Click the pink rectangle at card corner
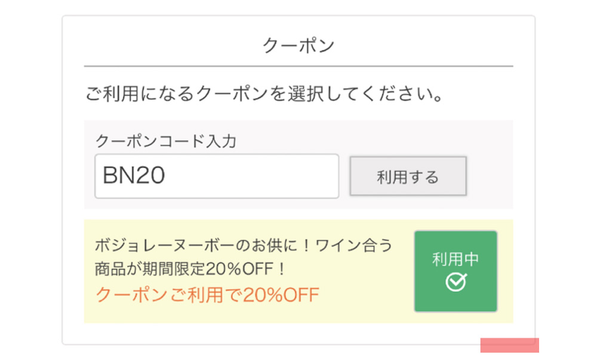Image resolution: width=597 pixels, height=364 pixels. pos(509,345)
